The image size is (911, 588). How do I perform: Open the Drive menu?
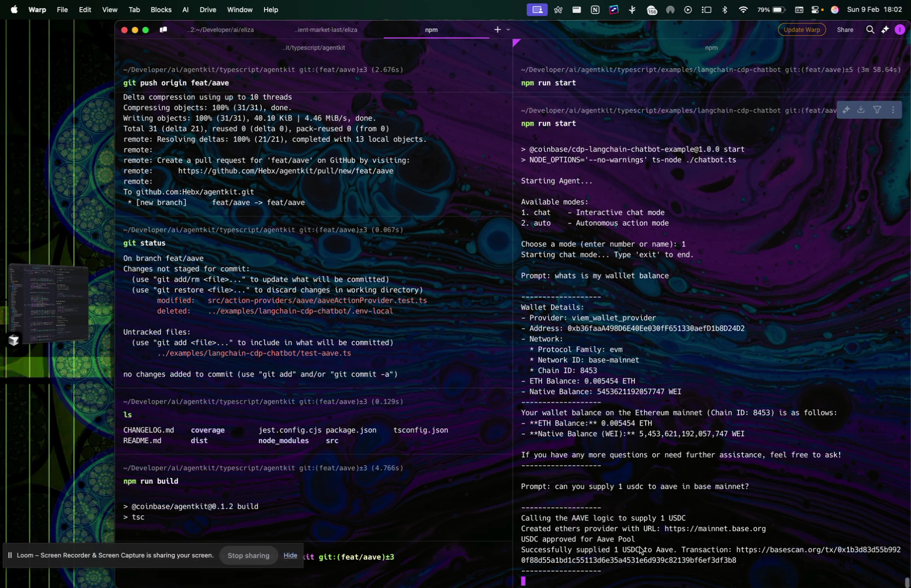pyautogui.click(x=208, y=9)
